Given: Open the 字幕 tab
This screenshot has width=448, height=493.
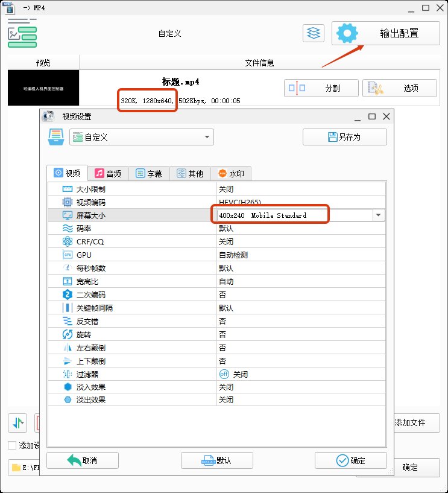Looking at the screenshot, I should click(x=149, y=173).
